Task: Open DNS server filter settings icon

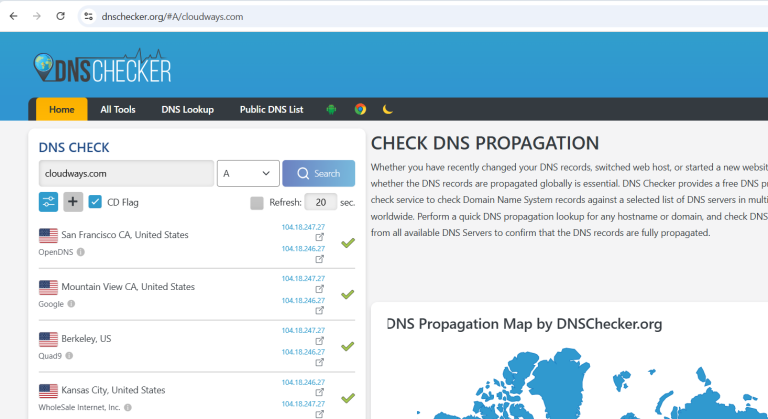Action: coord(48,202)
